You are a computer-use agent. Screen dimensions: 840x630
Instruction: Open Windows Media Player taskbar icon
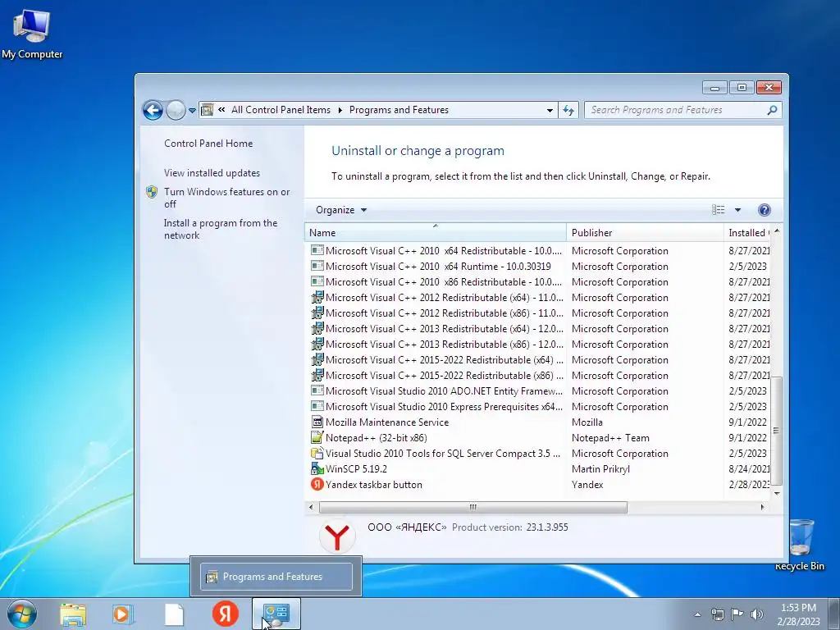pyautogui.click(x=123, y=614)
